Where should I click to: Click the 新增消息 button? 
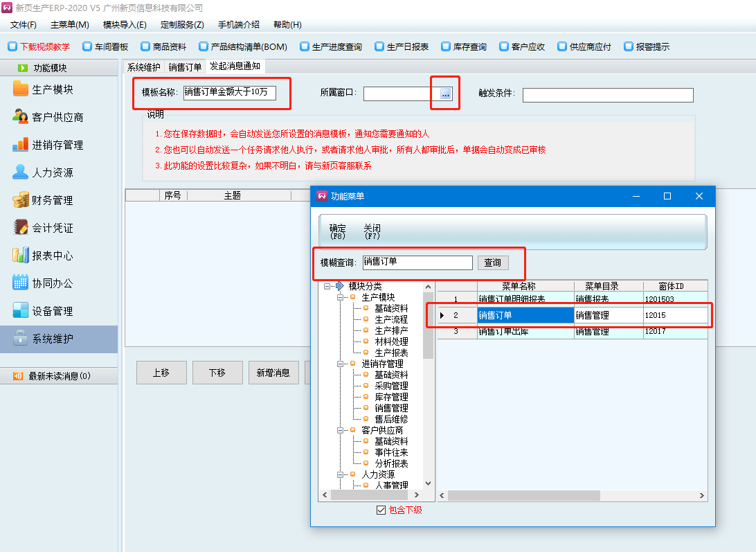click(x=273, y=373)
